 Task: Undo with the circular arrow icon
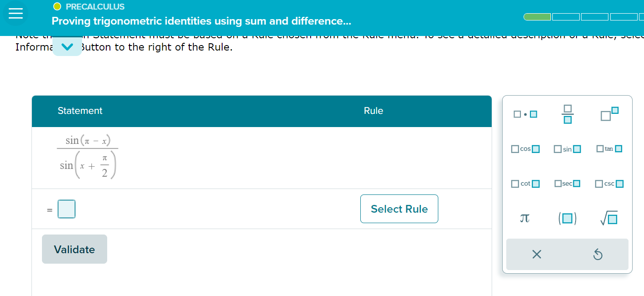(598, 255)
